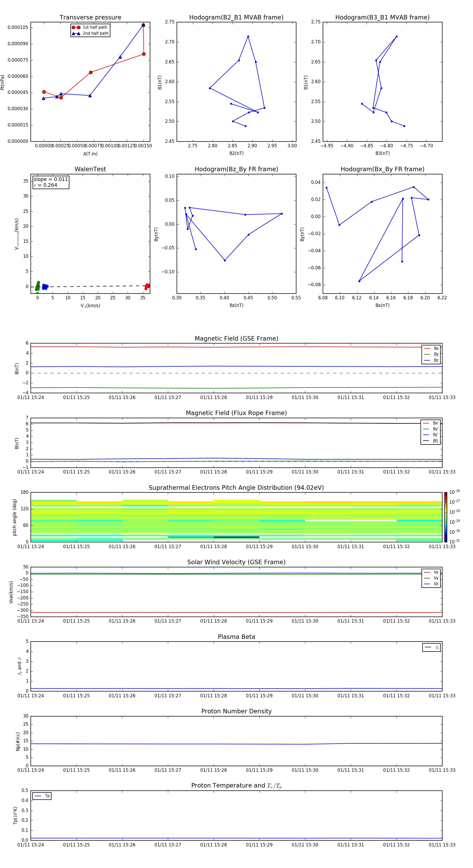The image size is (473, 868).
Task: Click the "Np(#/cc)" y-axis label
Action: [18, 741]
